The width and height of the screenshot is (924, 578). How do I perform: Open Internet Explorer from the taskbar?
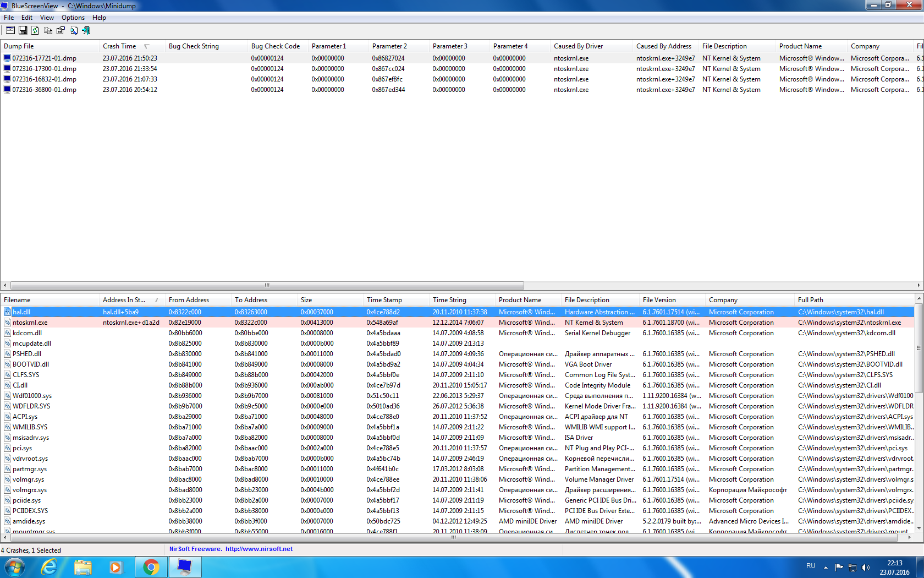pos(50,567)
